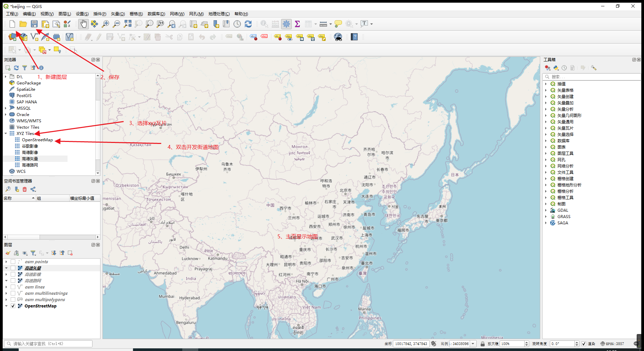Open the temporal controller clock icon

pyautogui.click(x=237, y=24)
